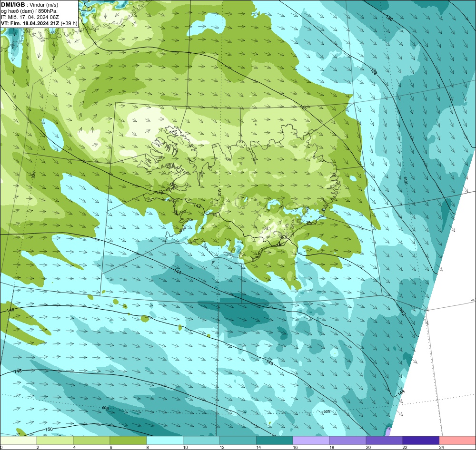Select the 2–4 m/s light green legend swatch
The width and height of the screenshot is (476, 450).
(55, 440)
